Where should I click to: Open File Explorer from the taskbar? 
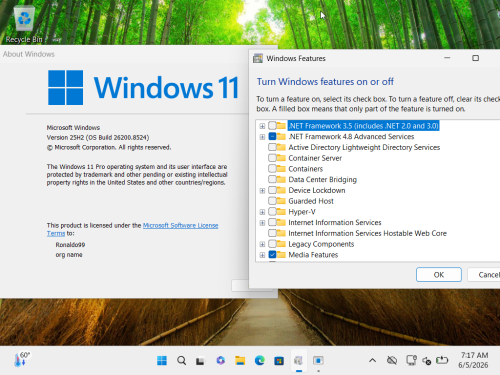[x=240, y=361]
